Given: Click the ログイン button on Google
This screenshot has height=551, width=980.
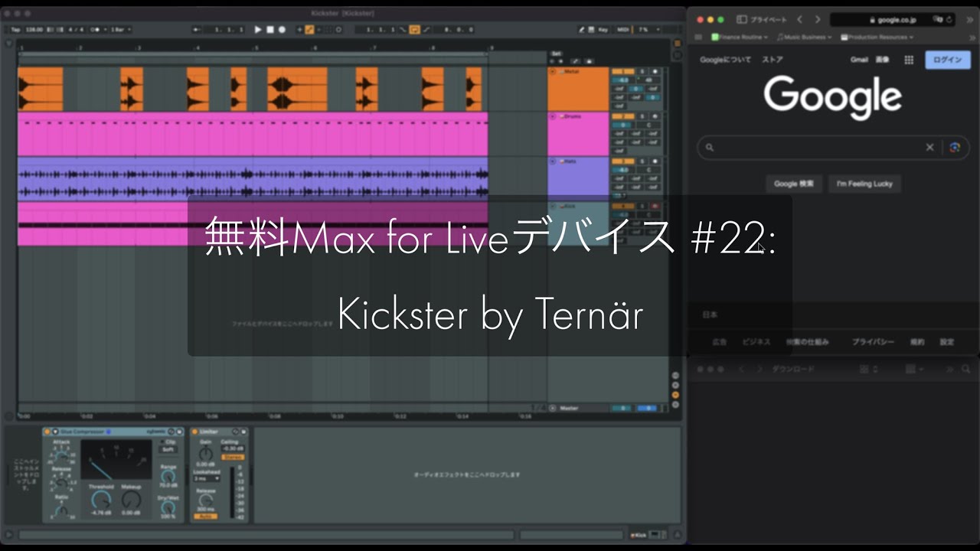Looking at the screenshot, I should click(x=948, y=60).
